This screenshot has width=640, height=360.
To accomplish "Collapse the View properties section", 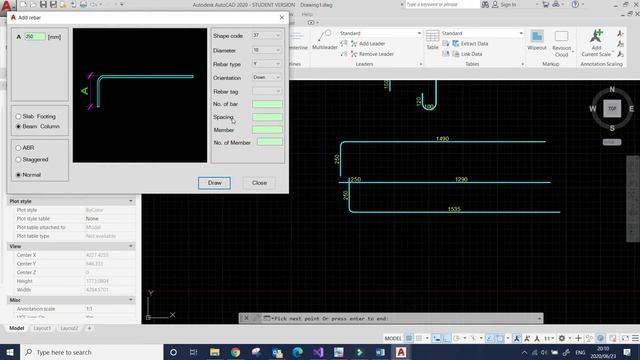I will pyautogui.click(x=131, y=247).
